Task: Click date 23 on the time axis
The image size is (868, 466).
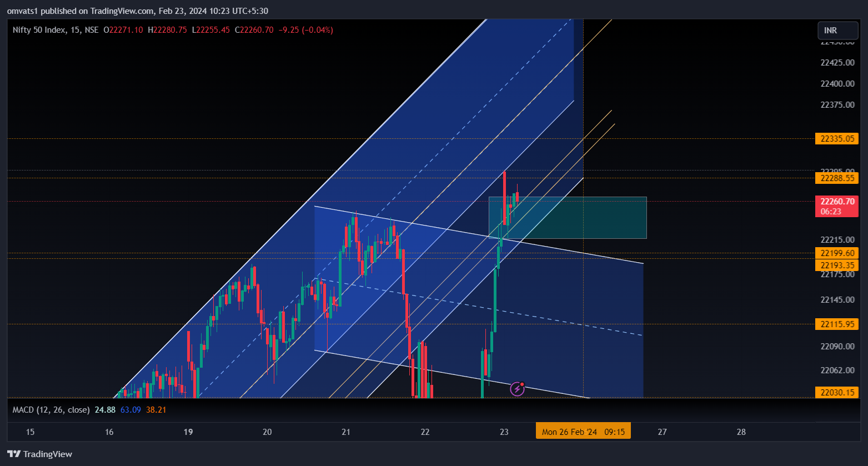Action: pos(504,432)
